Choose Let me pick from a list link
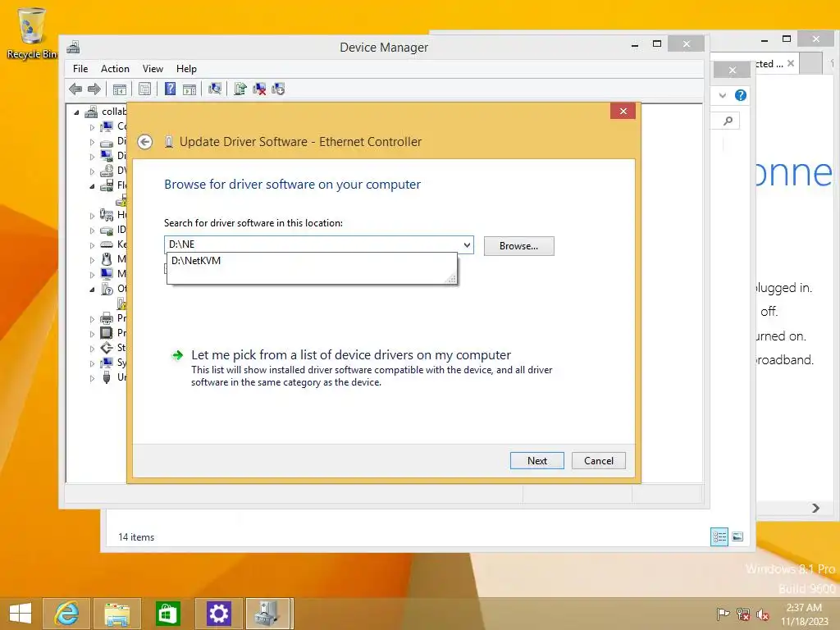 pyautogui.click(x=351, y=354)
